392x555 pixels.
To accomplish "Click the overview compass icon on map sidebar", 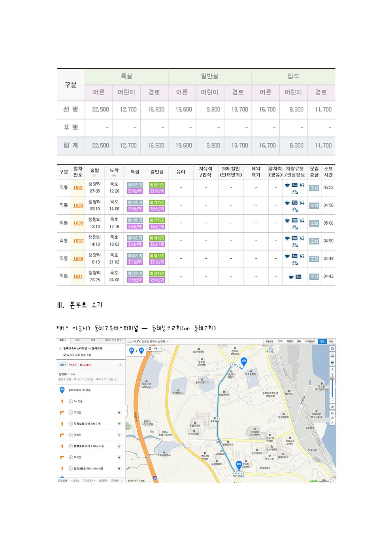I will tap(332, 349).
